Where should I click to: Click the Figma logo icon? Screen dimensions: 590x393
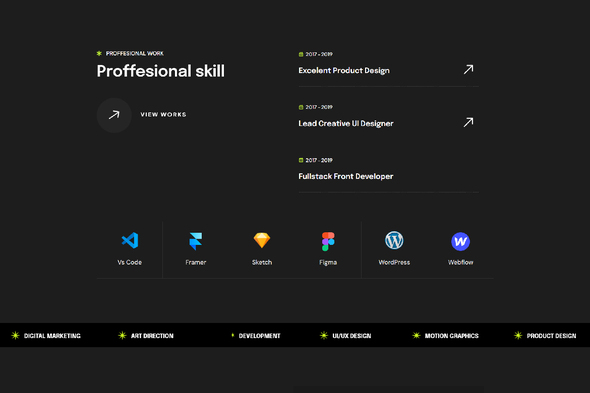point(328,241)
